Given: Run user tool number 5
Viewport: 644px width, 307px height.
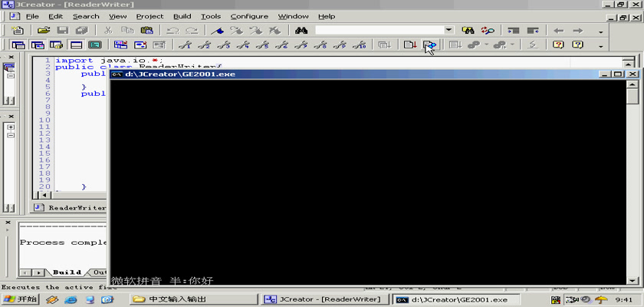Looking at the screenshot, I should pos(263,45).
